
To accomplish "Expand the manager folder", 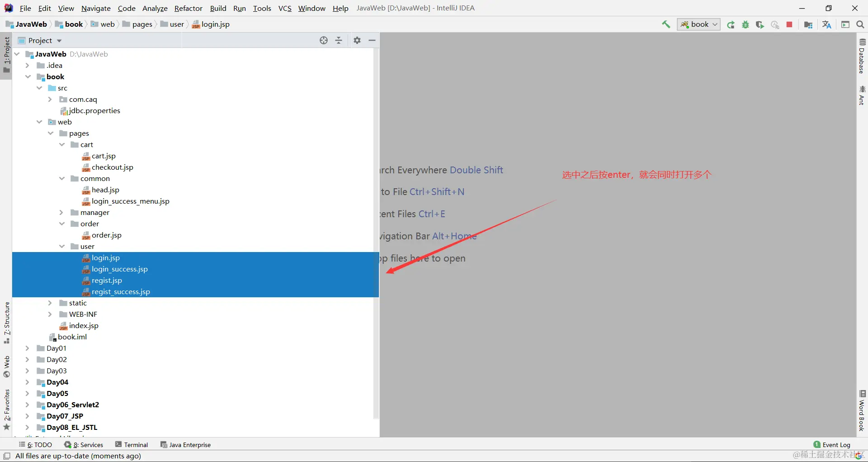I will tap(61, 212).
